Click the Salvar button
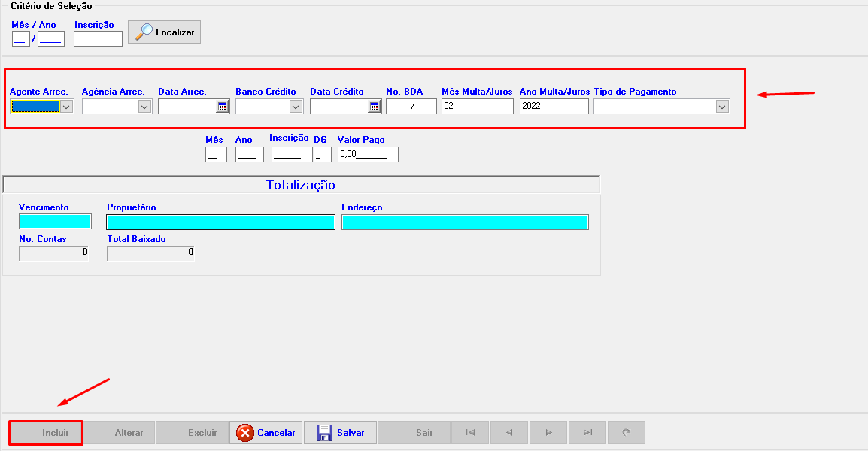Screen dimensions: 868x451 click(x=340, y=433)
